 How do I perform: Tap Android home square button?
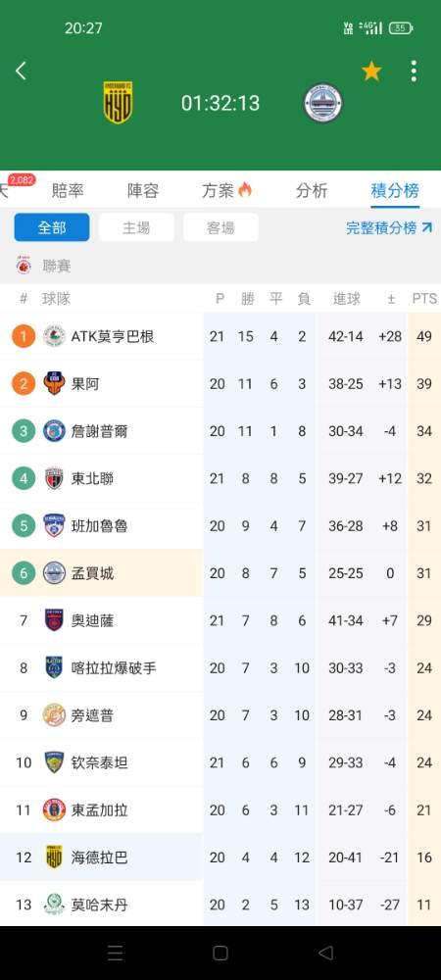(220, 953)
